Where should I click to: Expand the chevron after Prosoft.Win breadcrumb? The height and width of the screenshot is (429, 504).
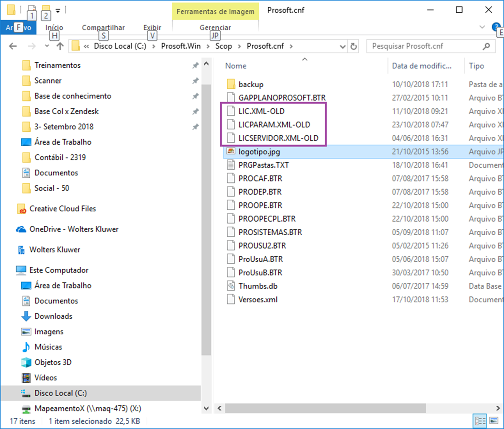coord(208,46)
